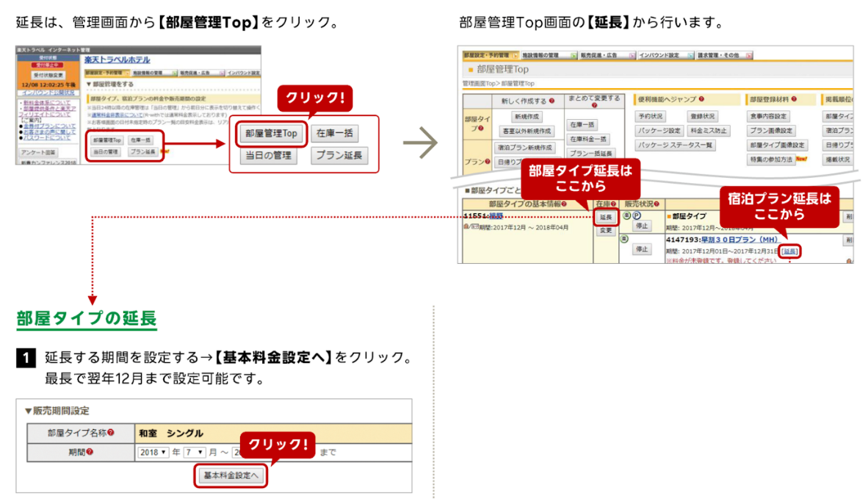Click the 基本料金設定へ button
The image size is (868, 499).
[x=231, y=475]
